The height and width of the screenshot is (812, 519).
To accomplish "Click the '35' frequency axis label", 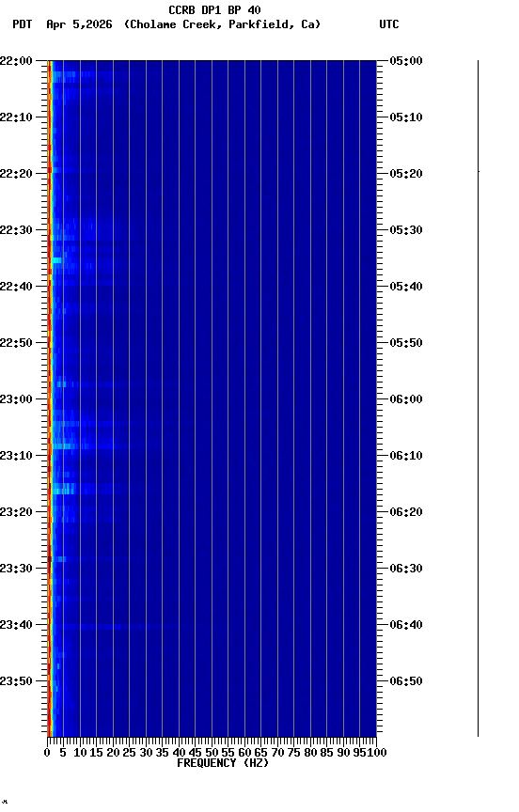I will coord(162,754).
